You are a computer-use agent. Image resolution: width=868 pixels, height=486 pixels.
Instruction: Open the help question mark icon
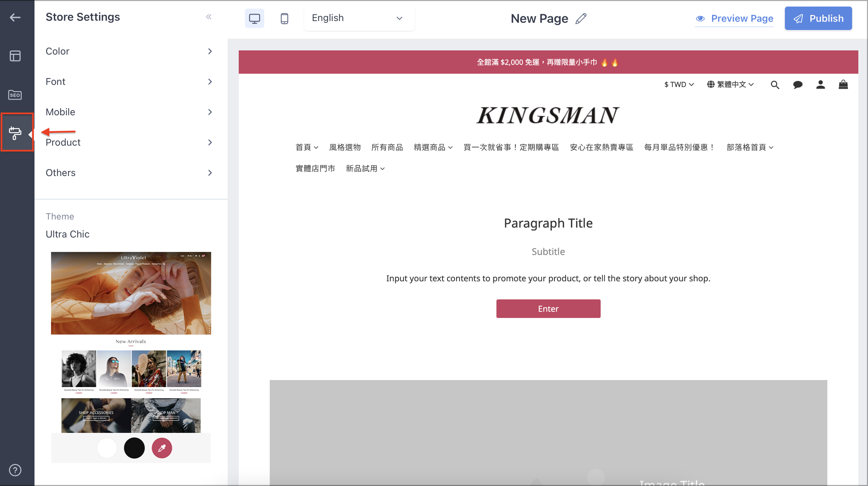[15, 470]
